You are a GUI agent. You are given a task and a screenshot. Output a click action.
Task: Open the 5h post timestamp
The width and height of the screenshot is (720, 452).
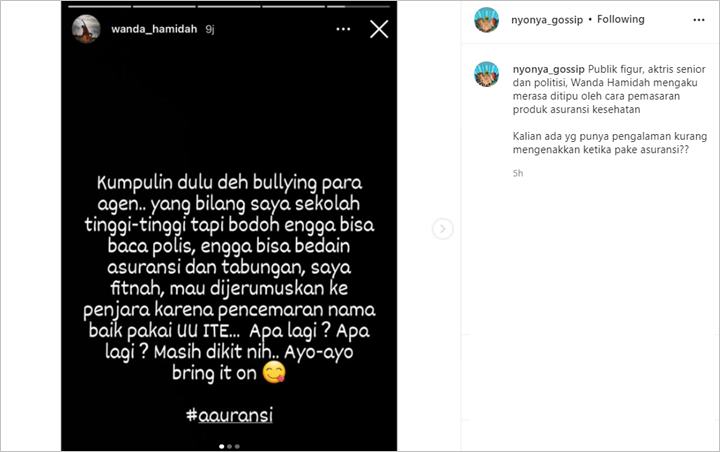point(518,173)
